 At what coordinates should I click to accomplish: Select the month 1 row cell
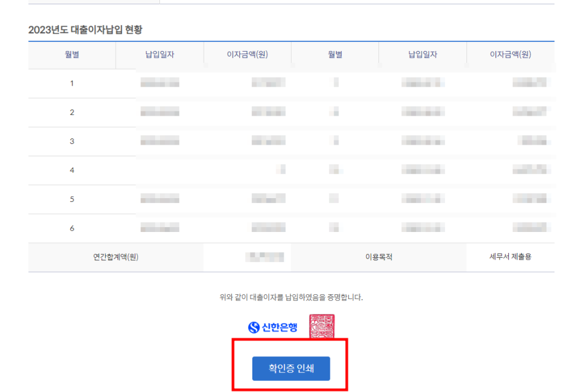coord(72,83)
